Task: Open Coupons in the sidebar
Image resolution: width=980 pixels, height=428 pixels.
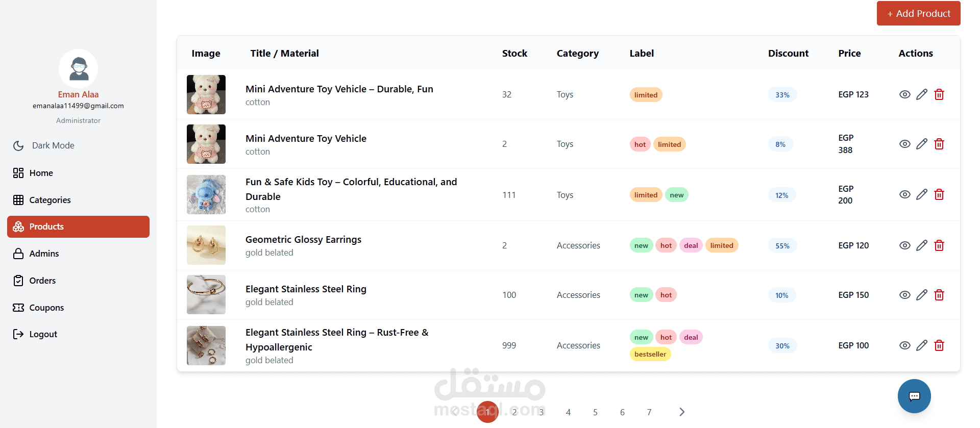Action: 78,308
